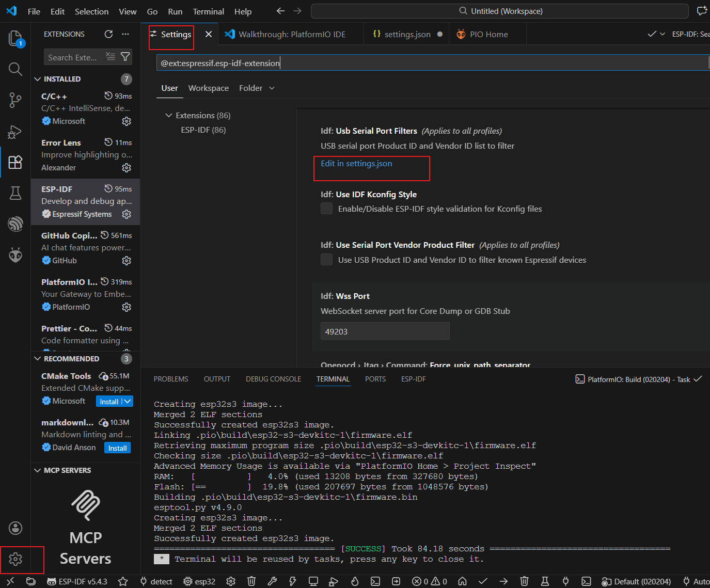
Task: Click ESP-IDF full clean trash next to esp32
Action: (x=251, y=581)
